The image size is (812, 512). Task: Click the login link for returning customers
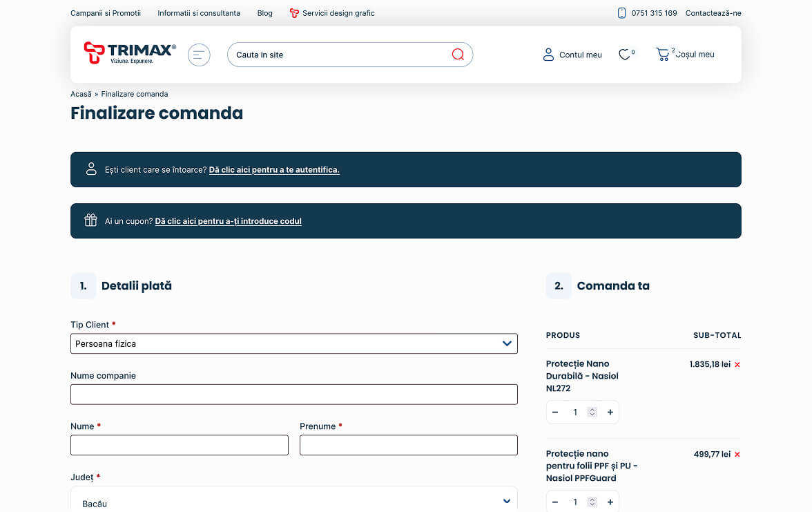pyautogui.click(x=274, y=170)
